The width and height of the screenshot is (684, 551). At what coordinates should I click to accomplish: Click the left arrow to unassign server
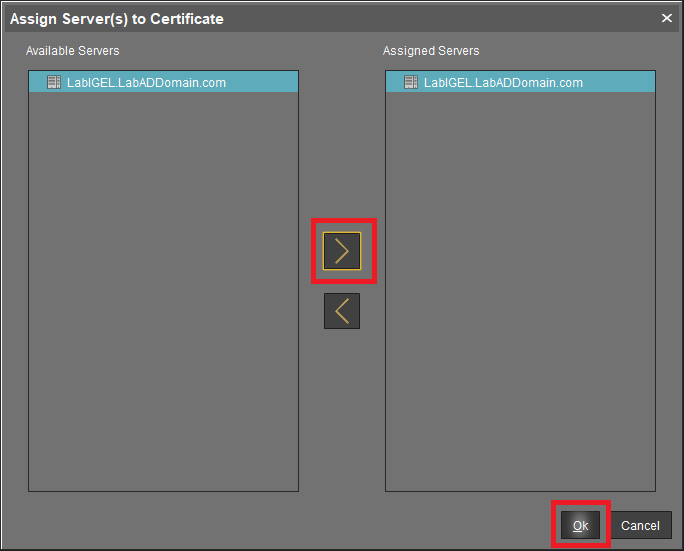pos(342,311)
